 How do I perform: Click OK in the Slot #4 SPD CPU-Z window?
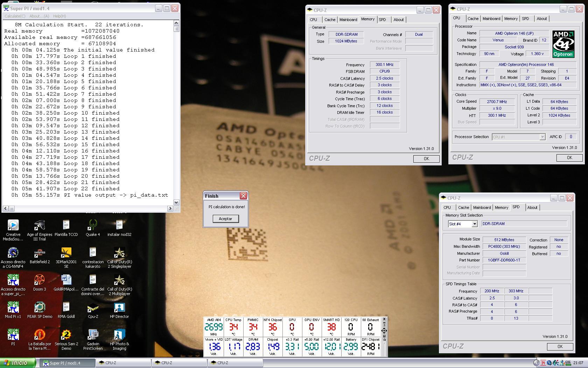click(560, 347)
